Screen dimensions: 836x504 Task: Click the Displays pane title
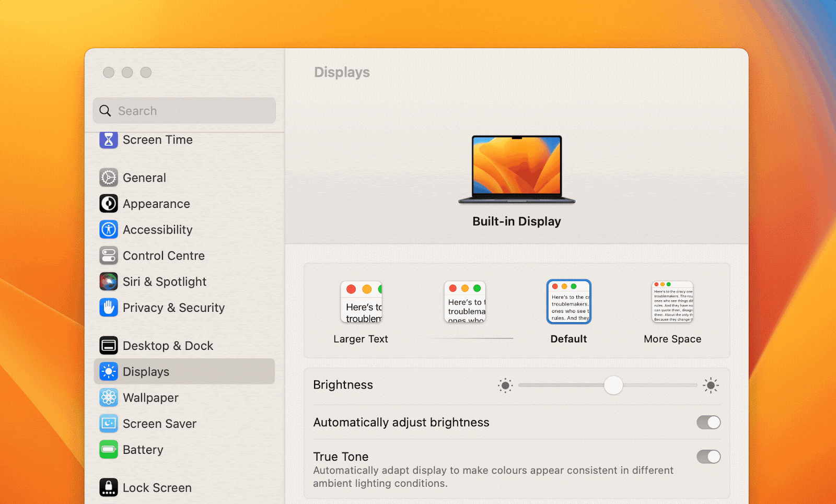click(342, 72)
